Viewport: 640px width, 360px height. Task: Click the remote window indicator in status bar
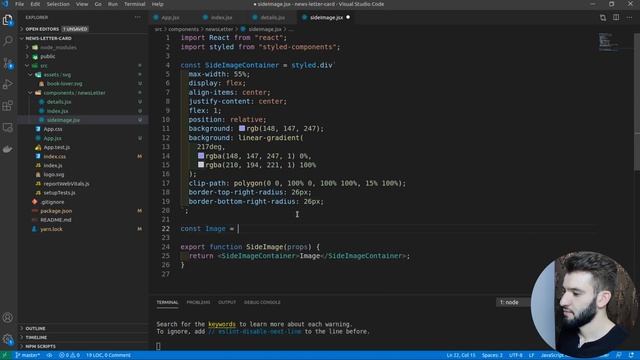[x=5, y=355]
